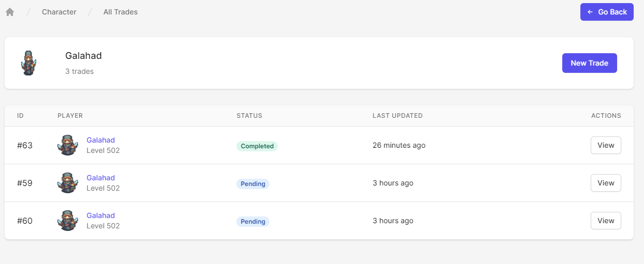The image size is (644, 264).
Task: Follow Galahad link in trade #59 row
Action: (x=100, y=178)
